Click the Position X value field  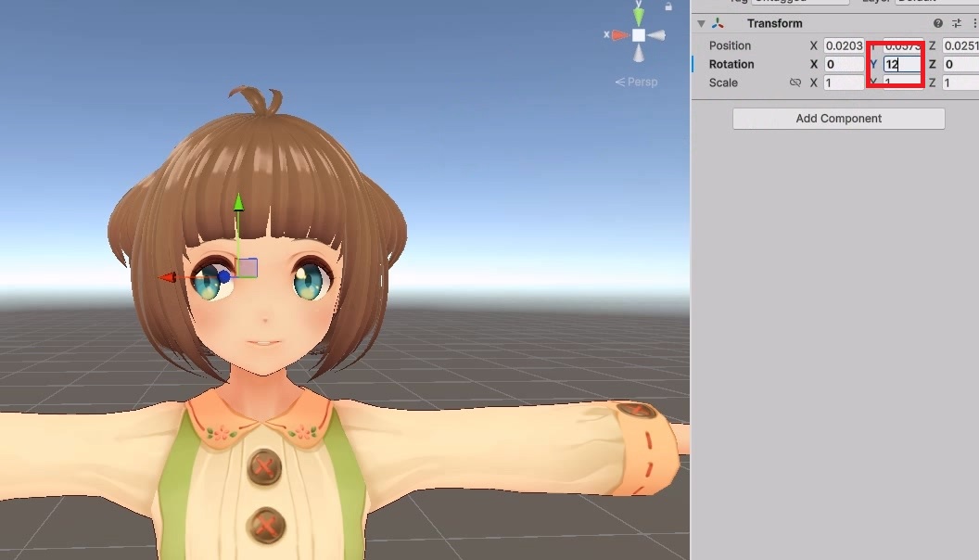844,45
